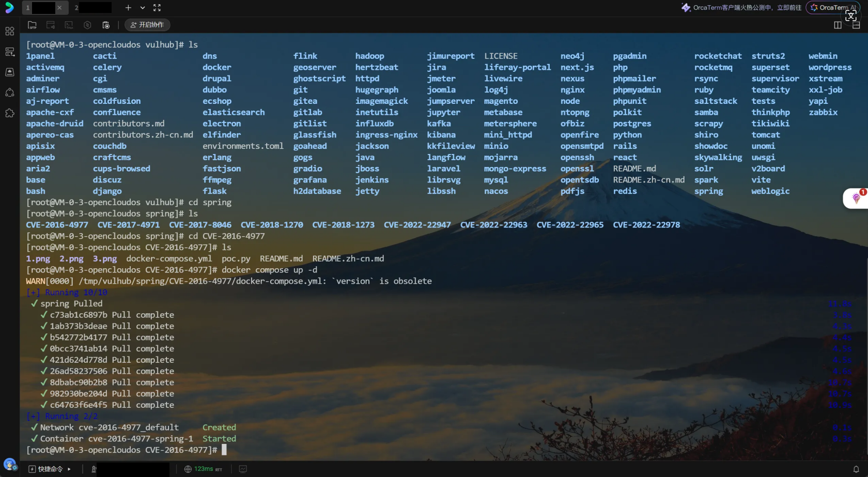Open the dashboard grid sidebar icon
Image resolution: width=868 pixels, height=477 pixels.
click(10, 32)
